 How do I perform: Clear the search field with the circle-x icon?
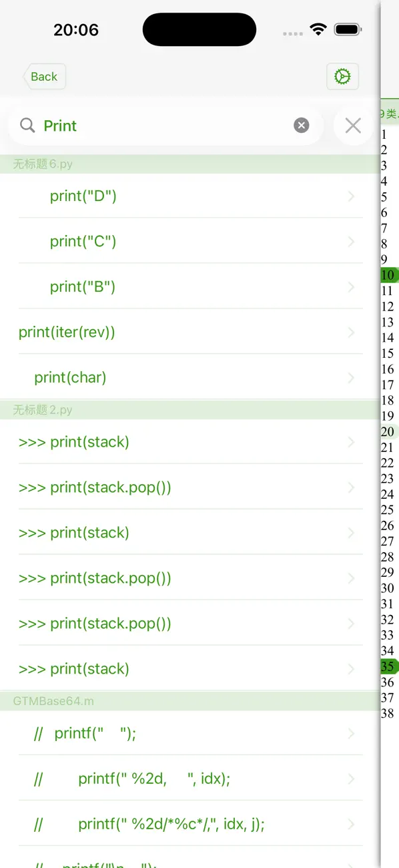click(302, 125)
